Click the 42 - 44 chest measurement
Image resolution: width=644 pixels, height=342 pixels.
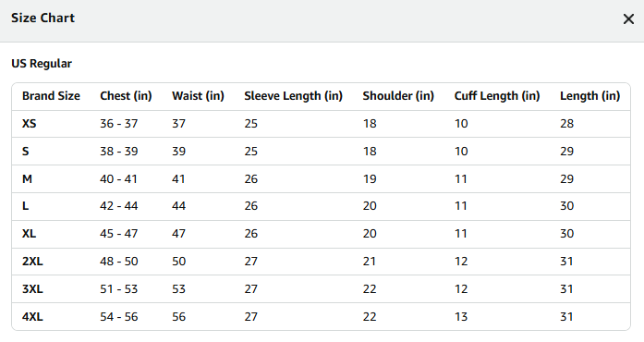[x=118, y=206]
